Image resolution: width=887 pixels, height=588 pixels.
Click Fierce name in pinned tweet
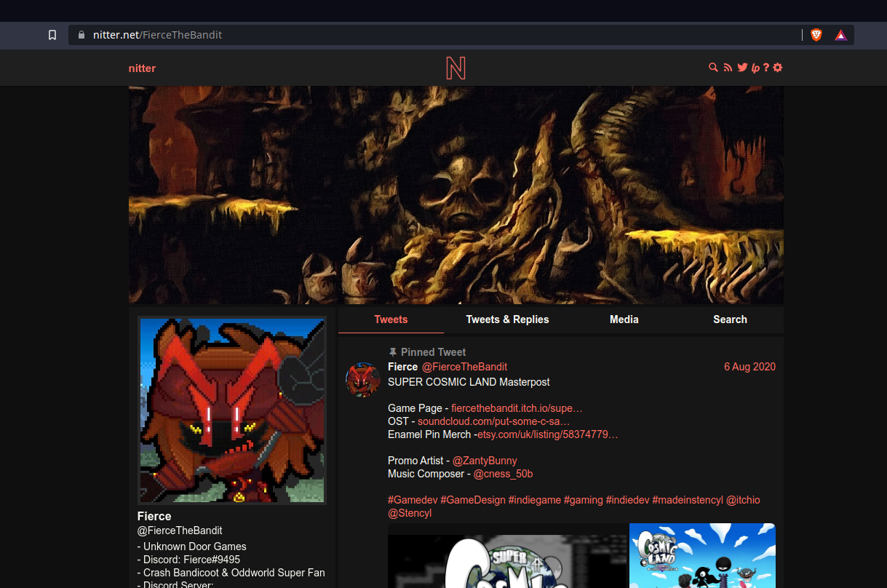tap(403, 367)
